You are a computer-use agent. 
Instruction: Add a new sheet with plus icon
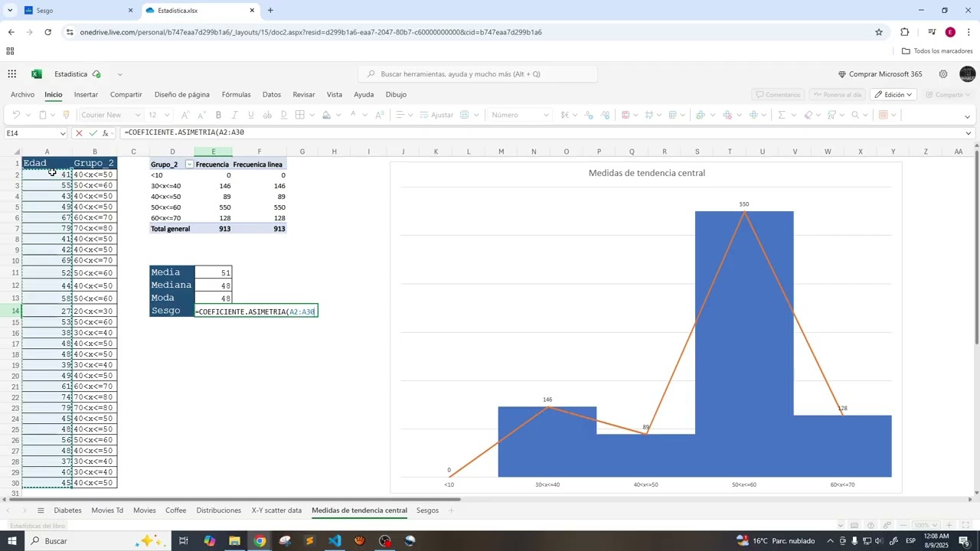point(451,510)
